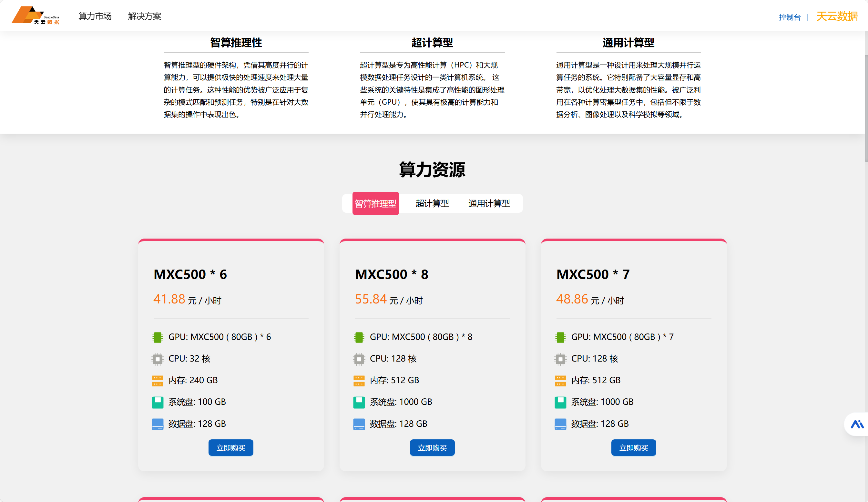Click CPU: 32 核 text
The height and width of the screenshot is (502, 868).
pos(189,359)
